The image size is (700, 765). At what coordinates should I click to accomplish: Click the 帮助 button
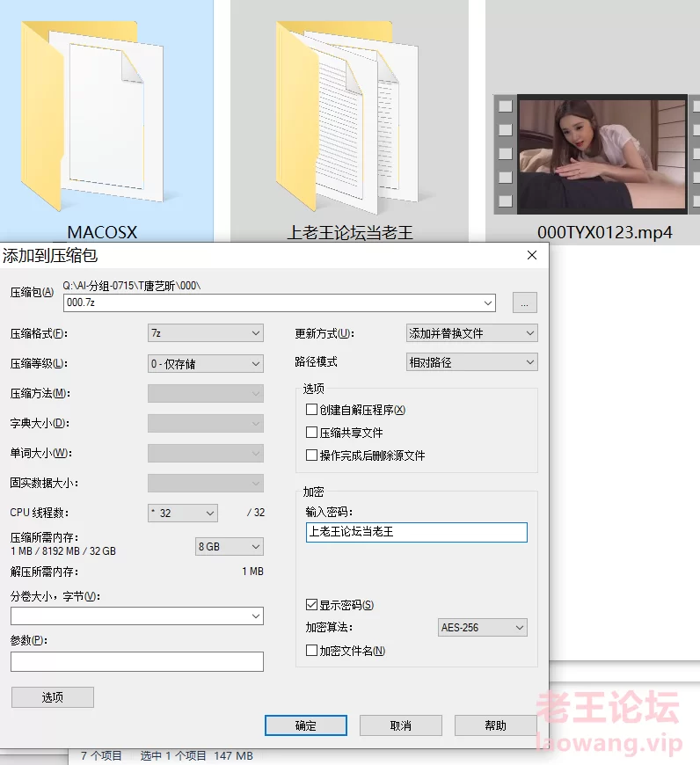coord(496,725)
